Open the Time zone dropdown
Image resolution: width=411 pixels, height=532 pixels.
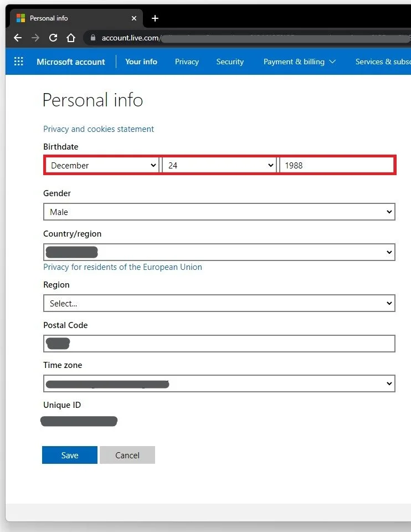point(219,383)
